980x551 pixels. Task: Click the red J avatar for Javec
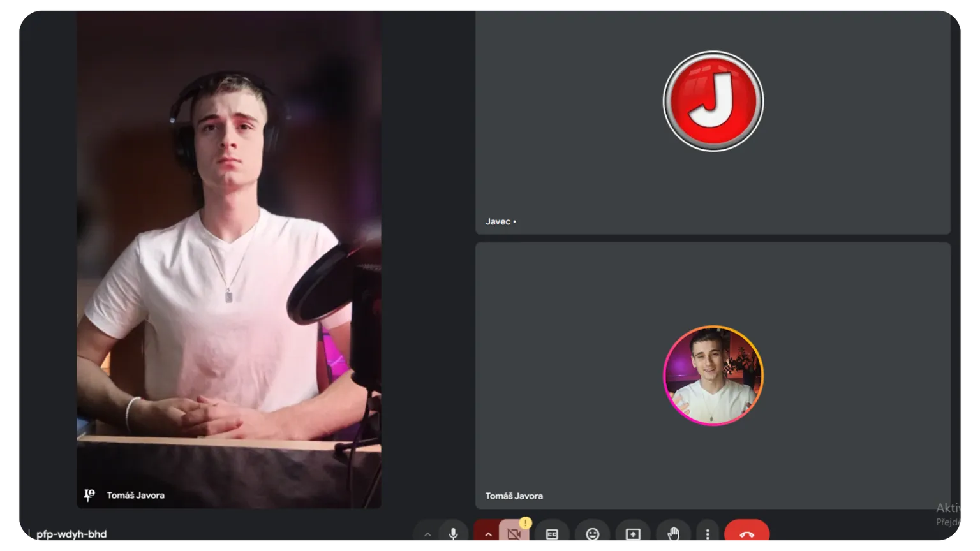click(713, 101)
